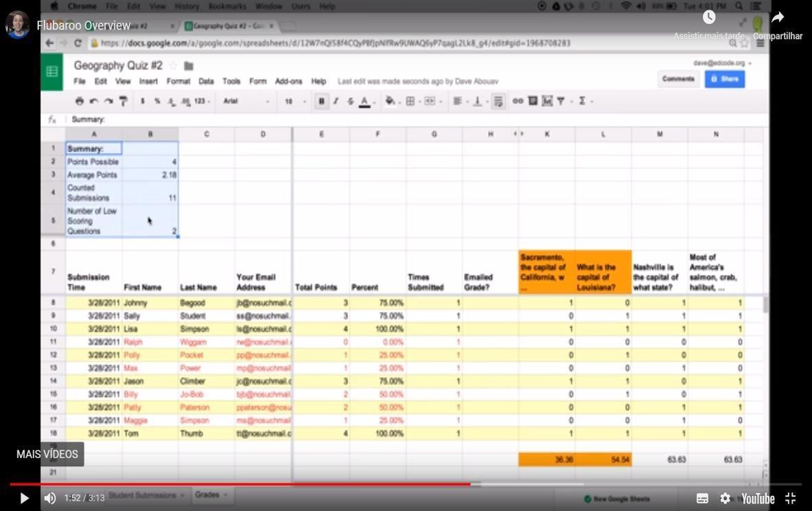Open the Data menu in Sheets
The height and width of the screenshot is (511, 812).
[x=206, y=81]
